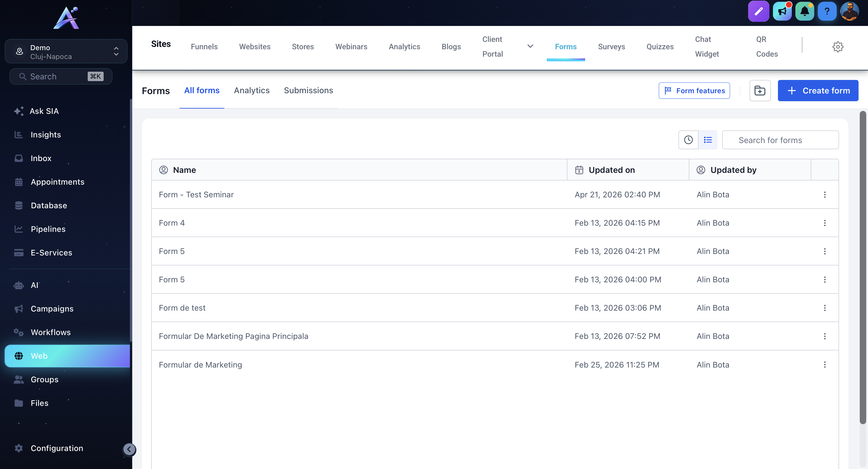
Task: Expand the Client Portal dropdown chevron
Action: point(530,47)
